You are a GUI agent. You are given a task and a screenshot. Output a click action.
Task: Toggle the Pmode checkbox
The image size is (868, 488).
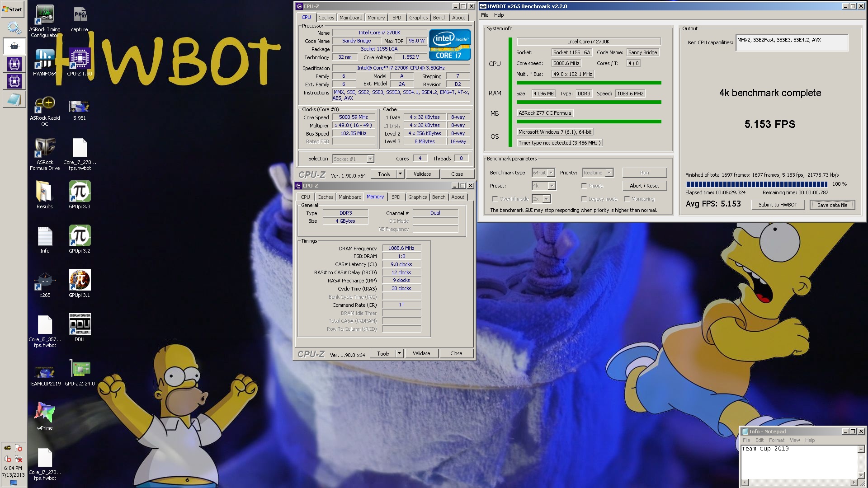[x=584, y=186]
